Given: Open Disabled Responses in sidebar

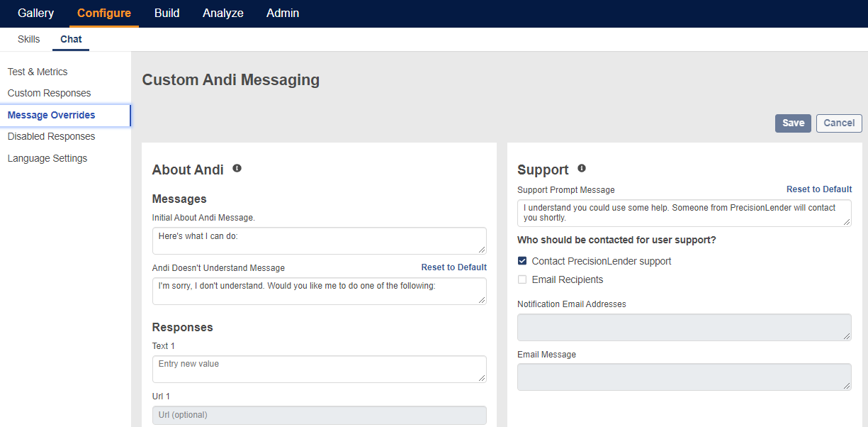Looking at the screenshot, I should [52, 136].
